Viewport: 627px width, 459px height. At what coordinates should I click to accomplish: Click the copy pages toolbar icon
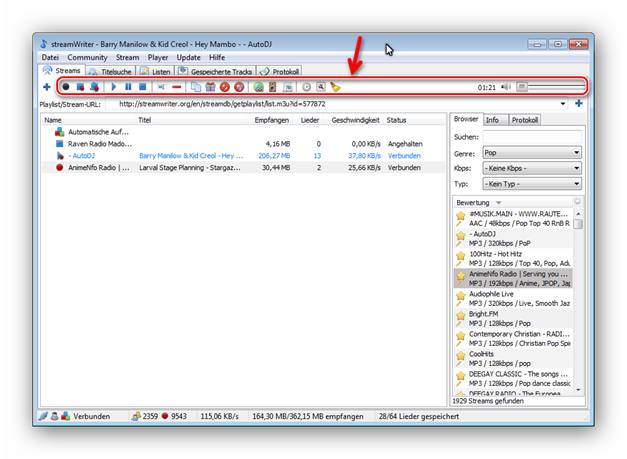196,87
